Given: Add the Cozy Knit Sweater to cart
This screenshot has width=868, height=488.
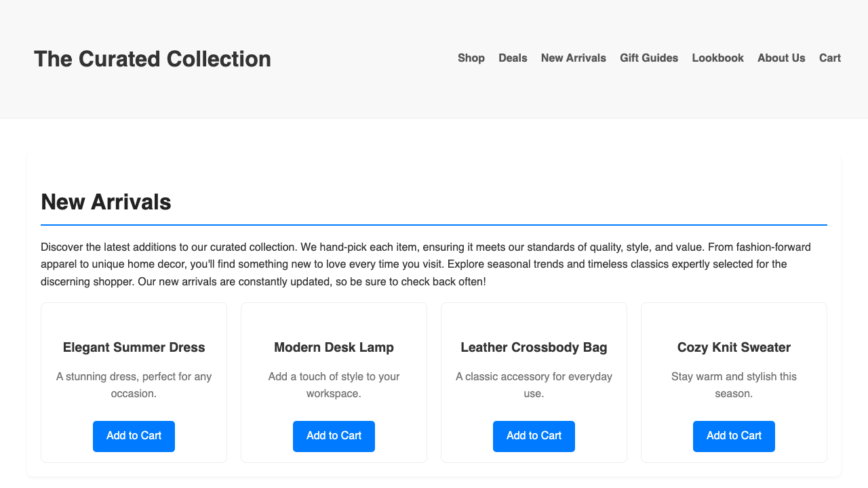Looking at the screenshot, I should click(x=734, y=436).
